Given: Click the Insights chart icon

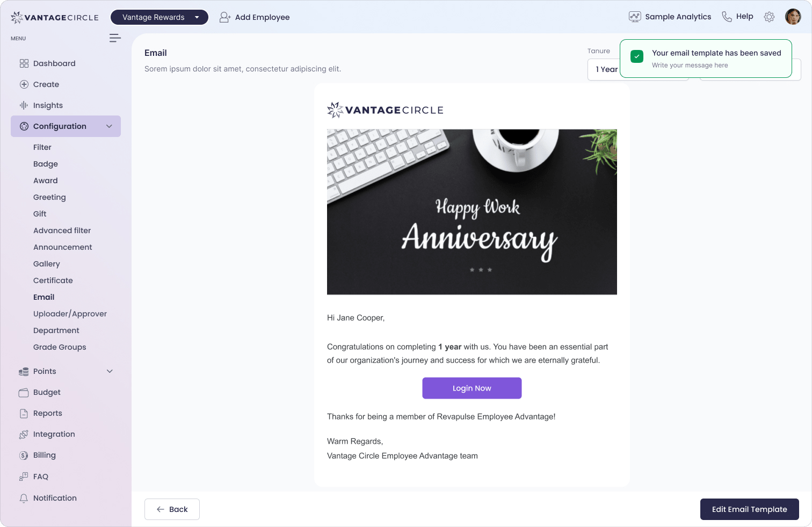Looking at the screenshot, I should [24, 105].
